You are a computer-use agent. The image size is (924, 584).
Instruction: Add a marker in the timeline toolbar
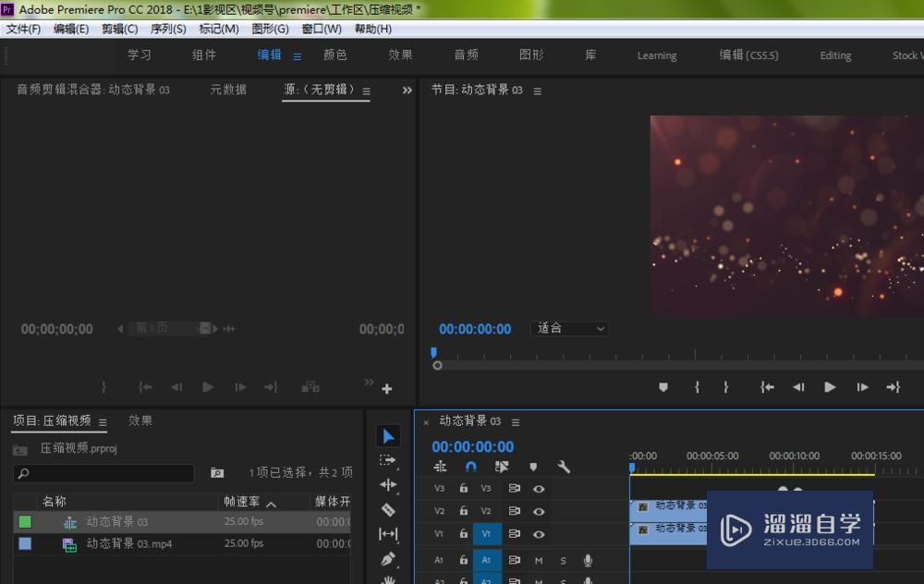(x=533, y=467)
